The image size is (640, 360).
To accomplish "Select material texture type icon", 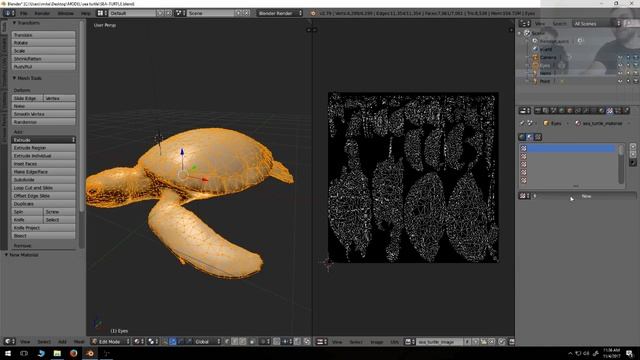I will tap(530, 137).
